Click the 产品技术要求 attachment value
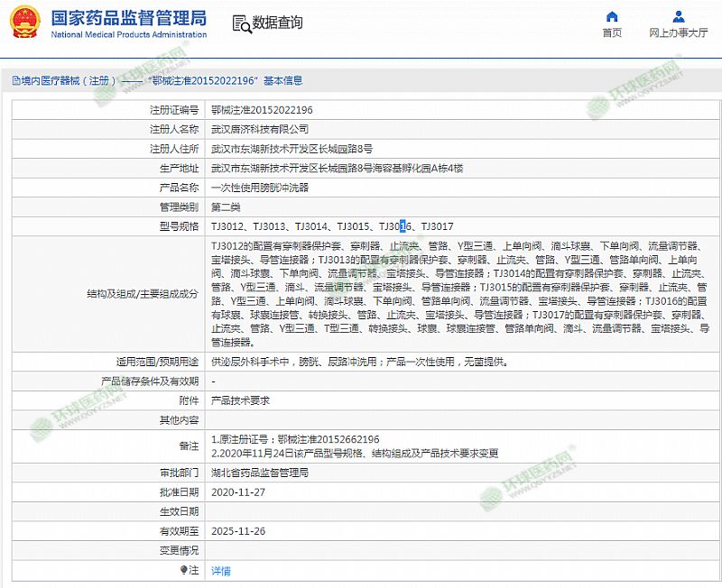 click(240, 400)
